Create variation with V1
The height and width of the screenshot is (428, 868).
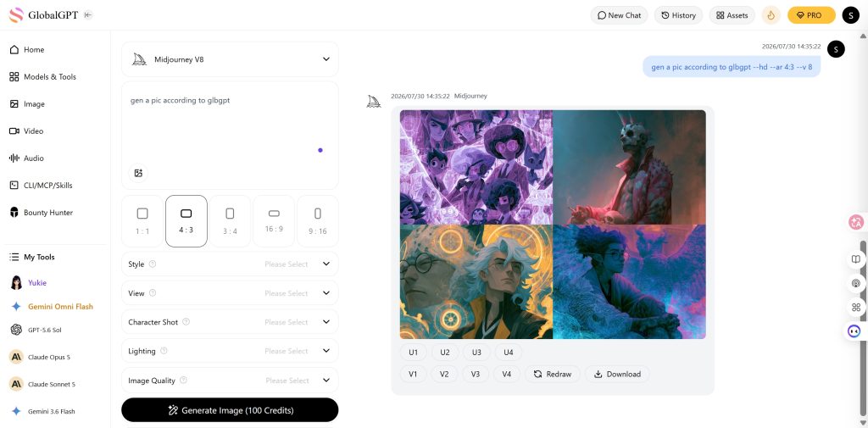413,374
